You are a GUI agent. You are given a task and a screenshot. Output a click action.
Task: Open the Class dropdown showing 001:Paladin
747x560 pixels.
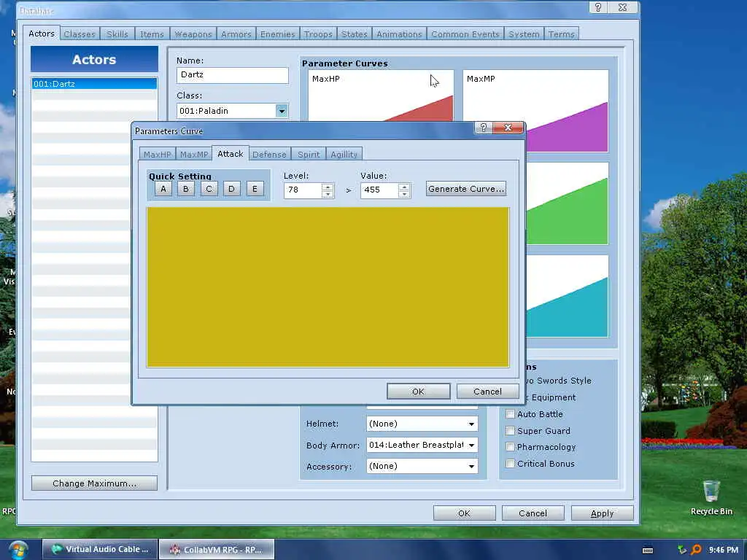[x=233, y=111]
